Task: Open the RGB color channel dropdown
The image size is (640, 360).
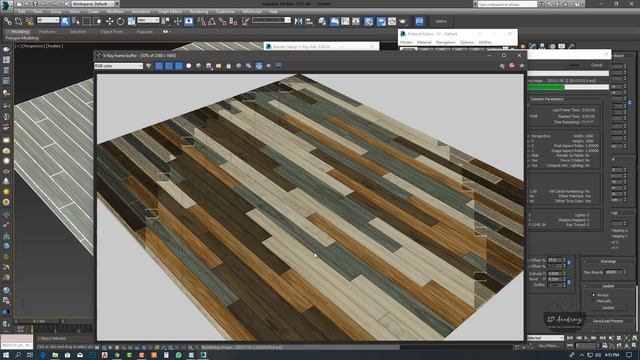Action: [x=118, y=66]
